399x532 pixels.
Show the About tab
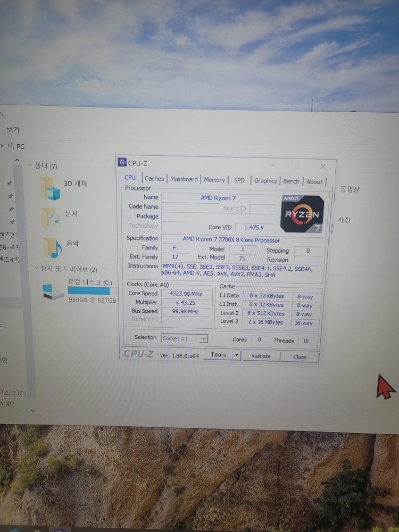[314, 181]
